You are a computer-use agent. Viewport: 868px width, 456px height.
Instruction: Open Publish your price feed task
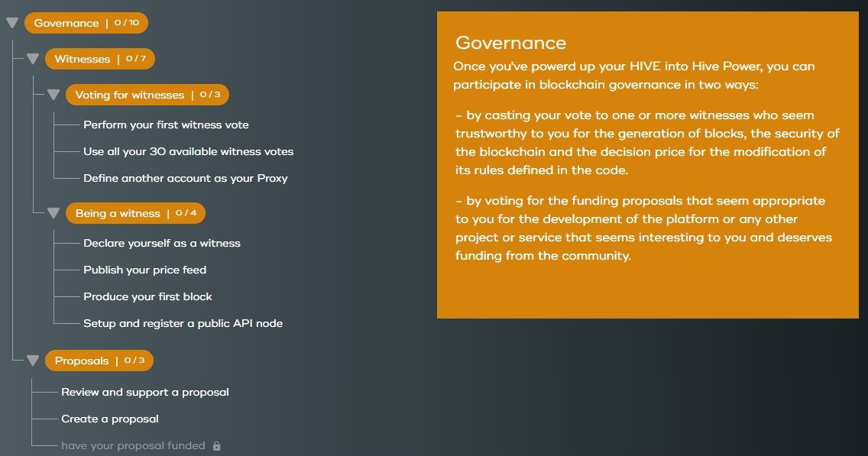144,270
